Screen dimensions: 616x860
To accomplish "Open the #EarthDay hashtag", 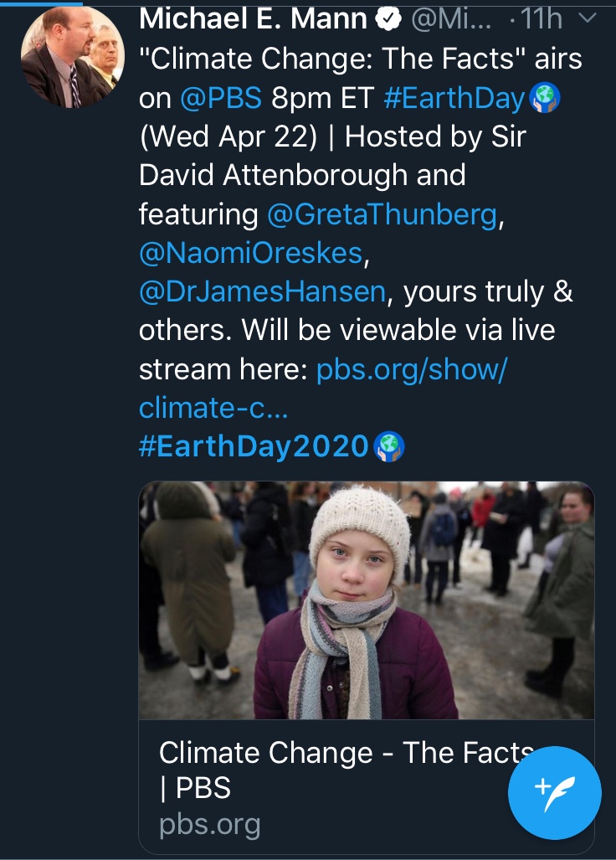I will pos(454,99).
